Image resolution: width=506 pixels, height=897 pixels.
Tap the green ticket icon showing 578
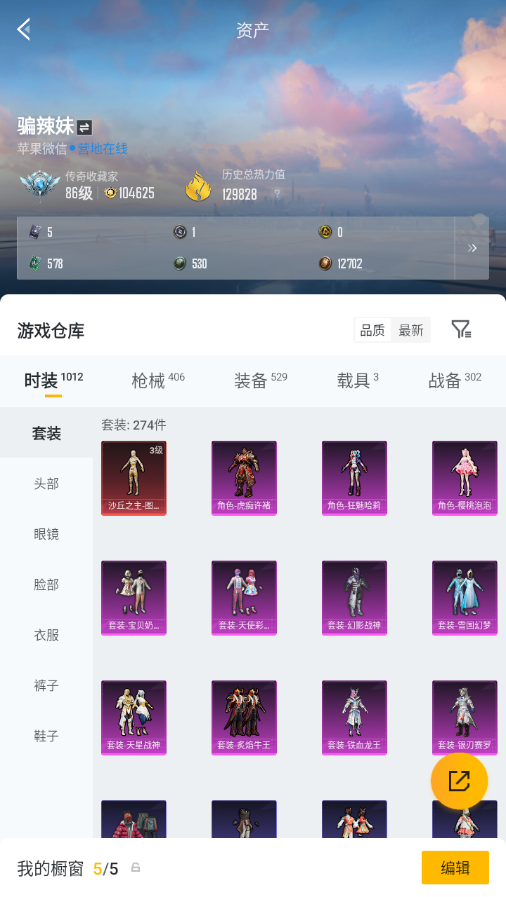35,264
